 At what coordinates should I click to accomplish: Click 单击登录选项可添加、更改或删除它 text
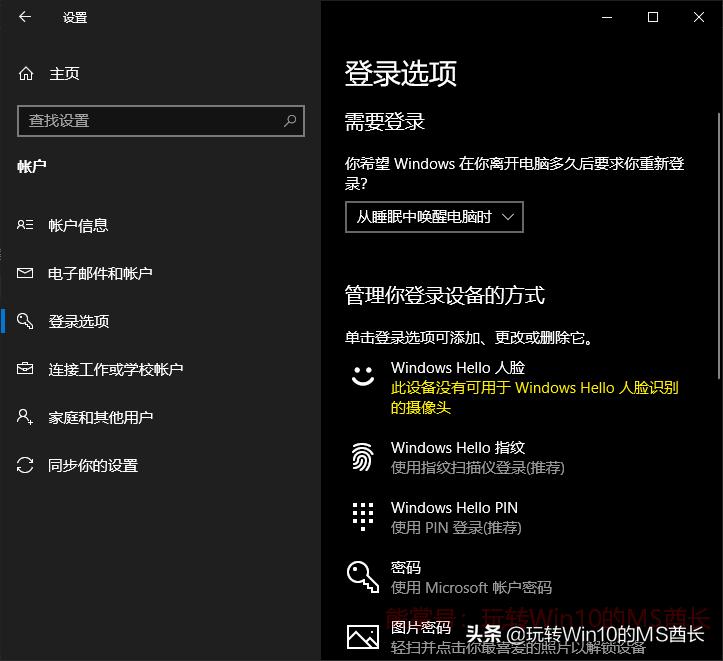click(468, 337)
